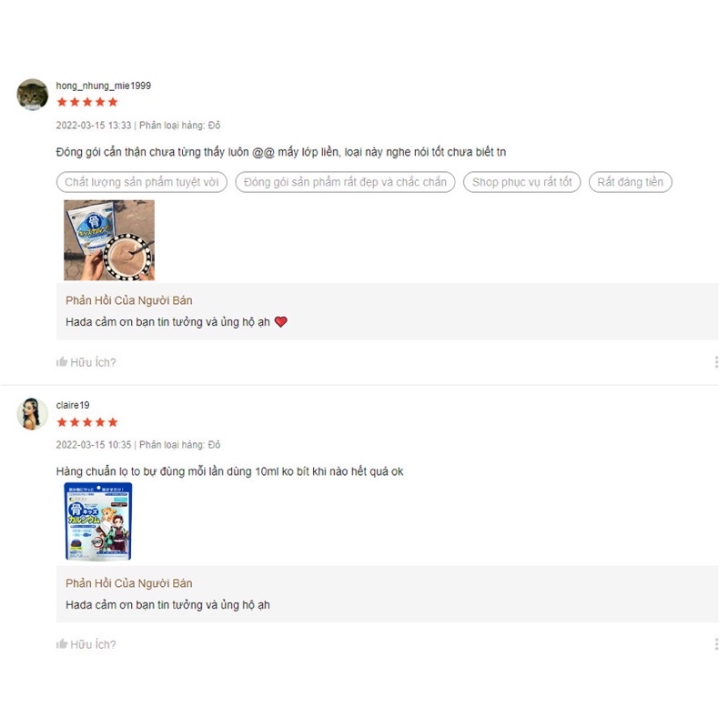Open the blue product package review photo
Viewport: 728px width, 728px height.
click(x=98, y=521)
